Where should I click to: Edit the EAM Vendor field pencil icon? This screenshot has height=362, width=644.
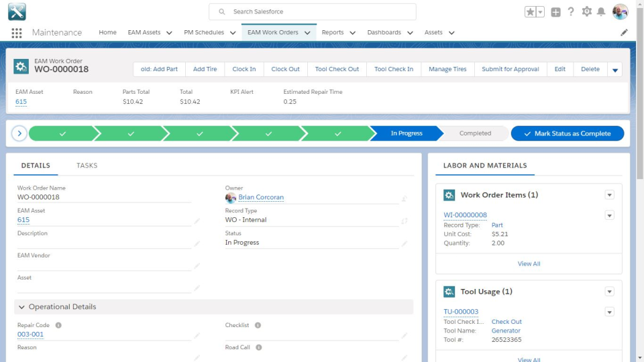pyautogui.click(x=197, y=265)
